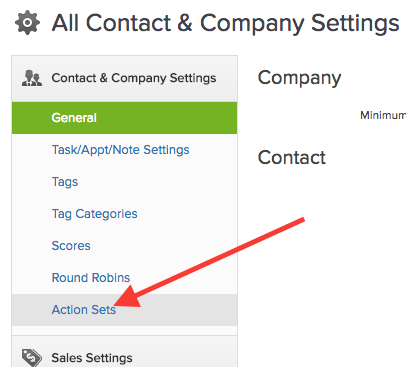
Task: Click the All Contact & Company Settings title
Action: click(225, 23)
